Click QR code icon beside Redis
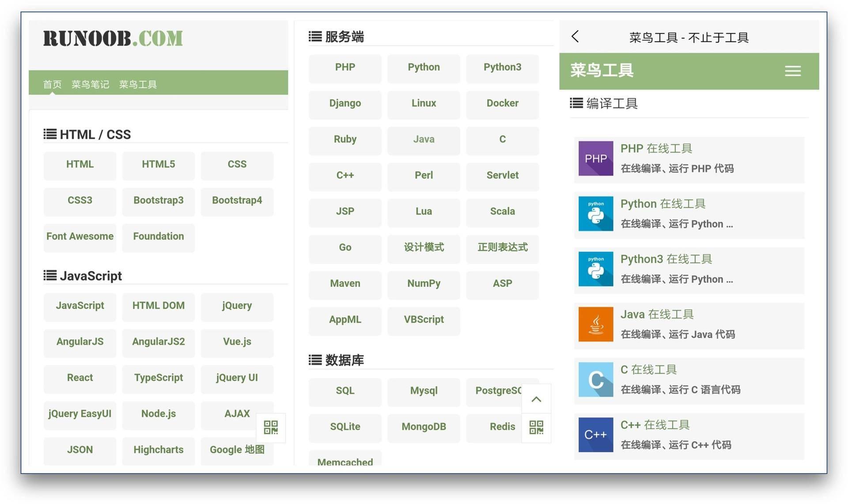The width and height of the screenshot is (848, 504). (536, 428)
